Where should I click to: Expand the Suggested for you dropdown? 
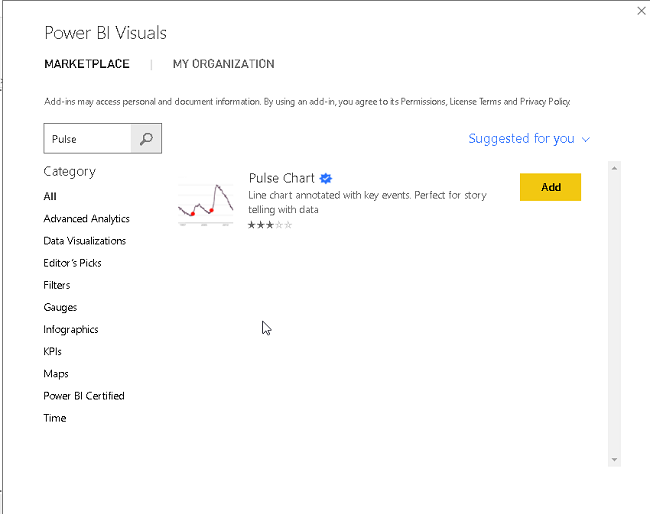tap(529, 139)
